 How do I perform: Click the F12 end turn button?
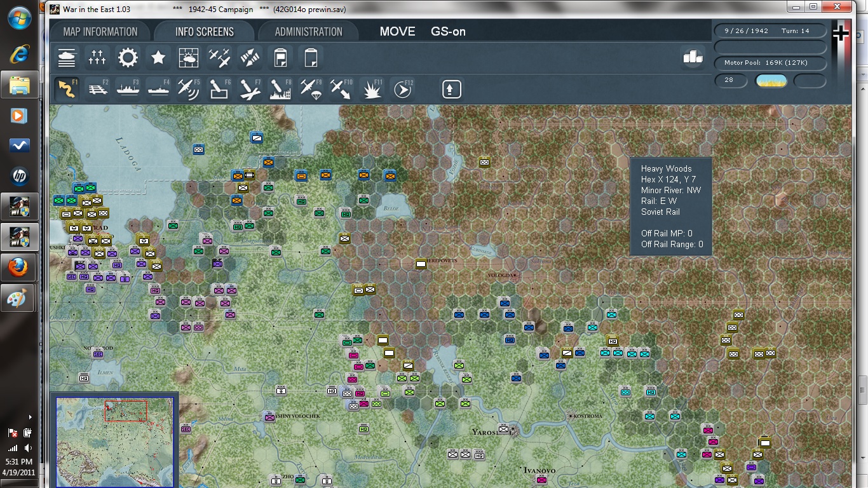tap(402, 89)
